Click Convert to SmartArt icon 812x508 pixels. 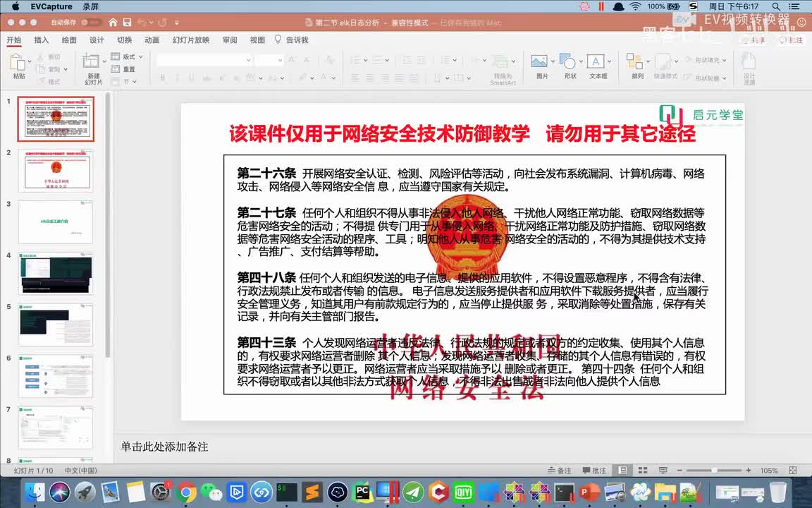click(500, 61)
